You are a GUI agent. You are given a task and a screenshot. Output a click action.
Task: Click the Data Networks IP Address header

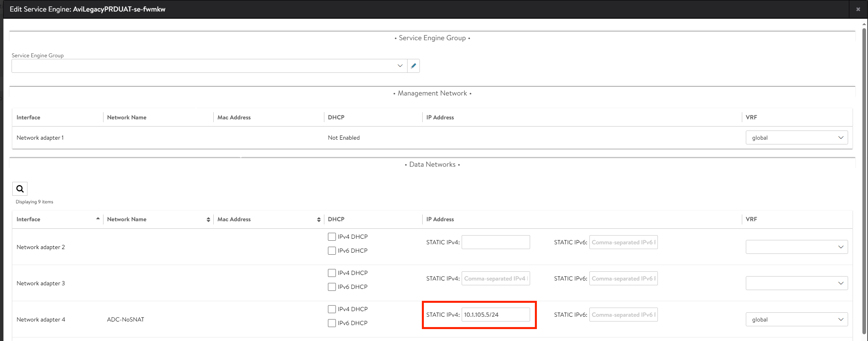tap(440, 219)
